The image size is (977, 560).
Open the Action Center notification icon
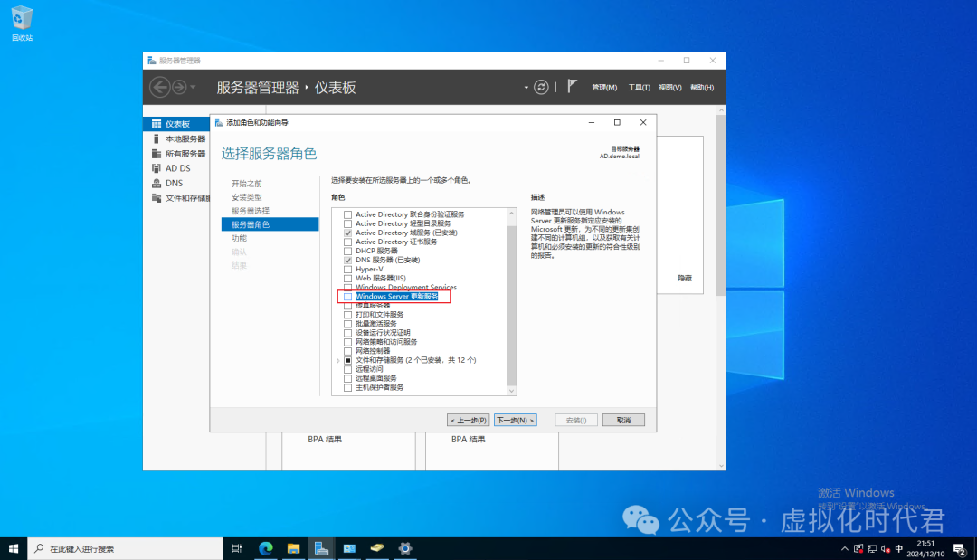960,549
